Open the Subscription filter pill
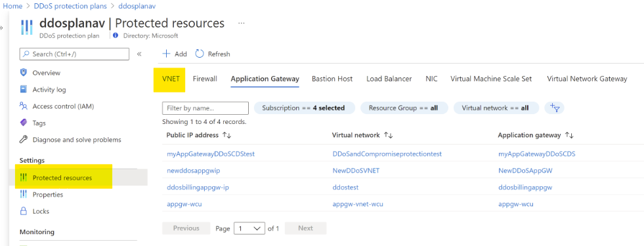This screenshot has height=246, width=644. point(303,108)
